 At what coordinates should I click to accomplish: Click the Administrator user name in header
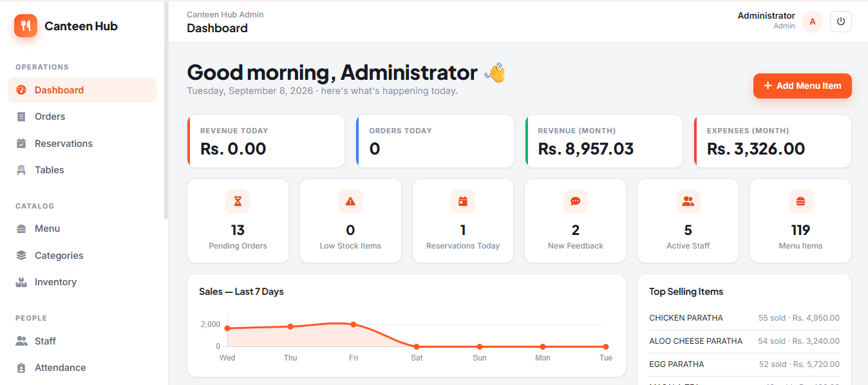coord(766,15)
